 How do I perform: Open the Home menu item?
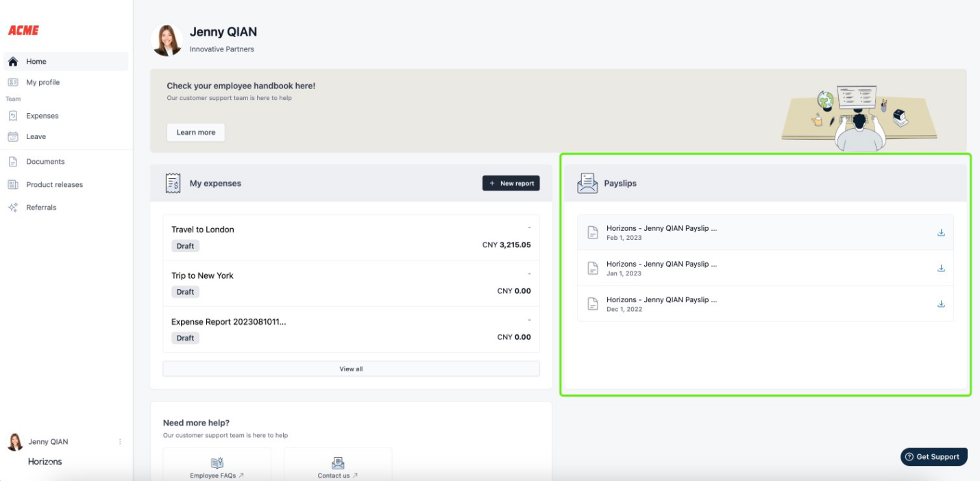pyautogui.click(x=36, y=62)
